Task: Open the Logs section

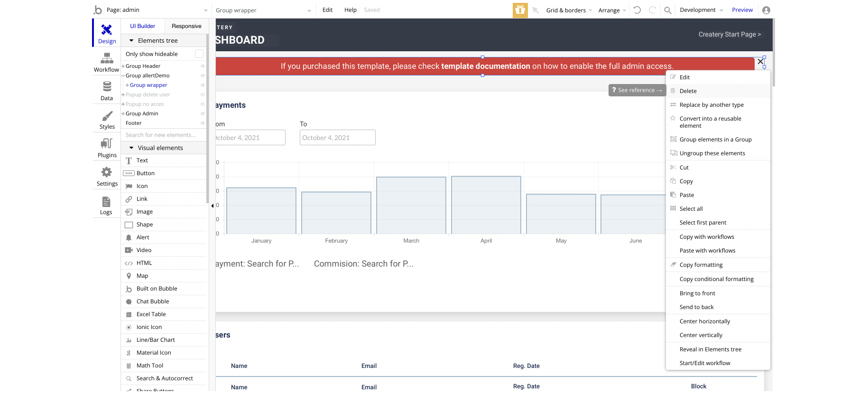Action: pos(106,205)
